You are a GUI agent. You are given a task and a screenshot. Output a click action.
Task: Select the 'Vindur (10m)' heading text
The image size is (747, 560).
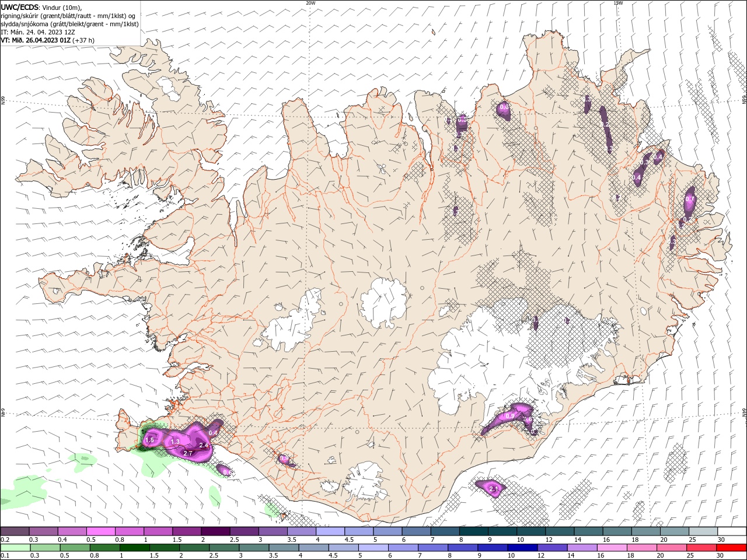(62, 7)
